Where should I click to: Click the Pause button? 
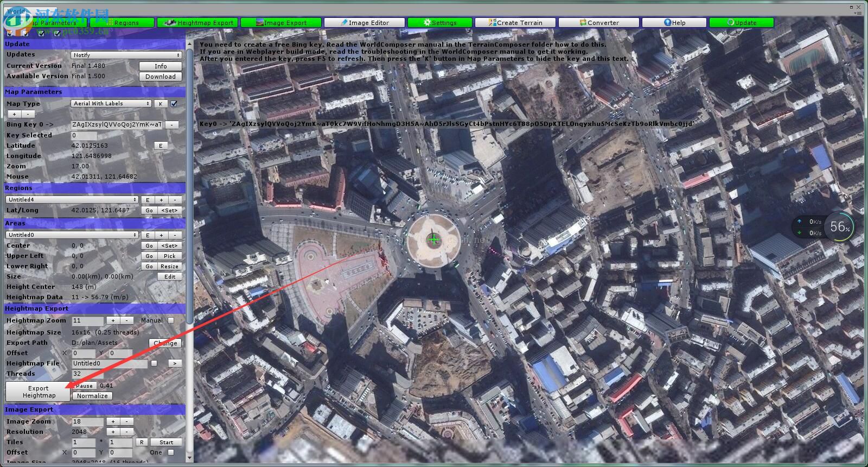coord(84,386)
